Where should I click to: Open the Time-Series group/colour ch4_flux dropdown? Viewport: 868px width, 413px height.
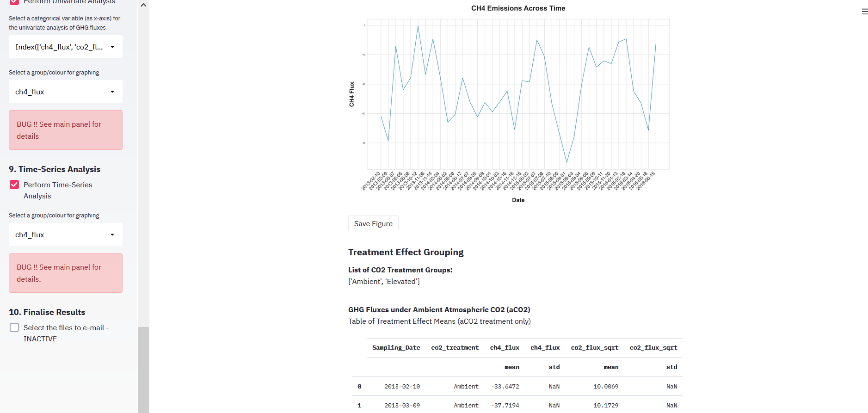point(66,234)
